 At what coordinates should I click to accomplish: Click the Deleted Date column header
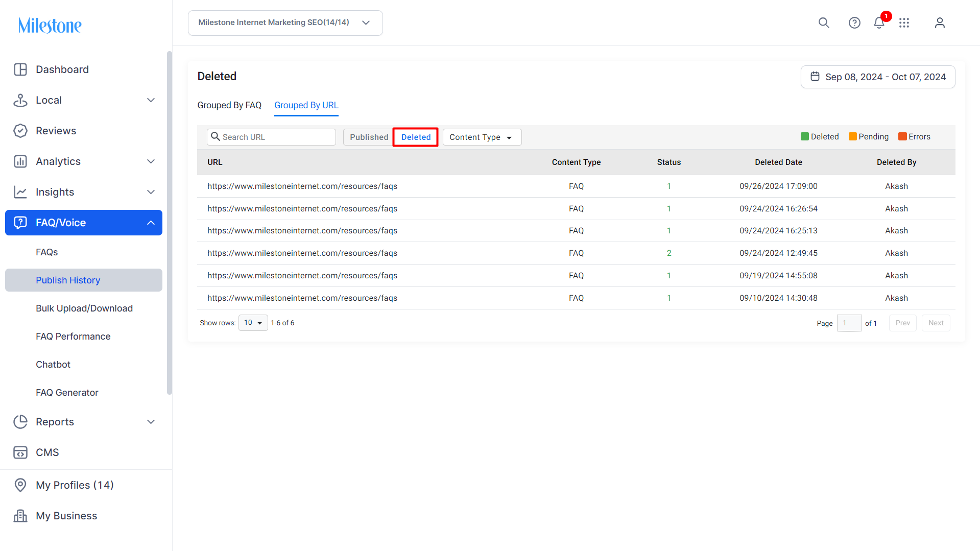point(778,162)
